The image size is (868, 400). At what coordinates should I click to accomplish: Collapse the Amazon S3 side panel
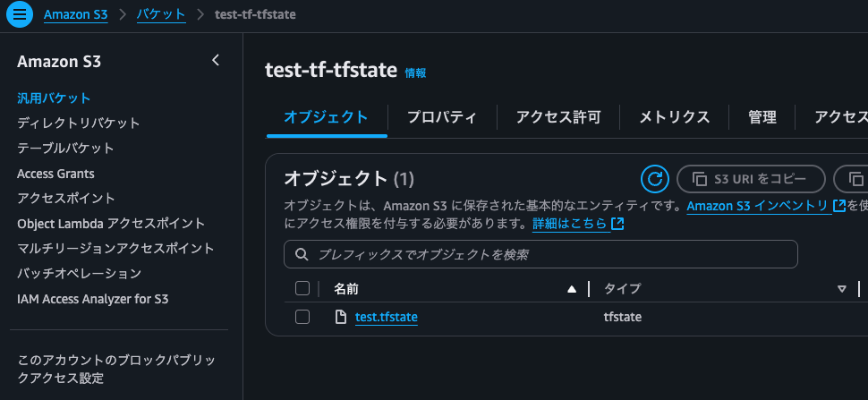point(215,61)
